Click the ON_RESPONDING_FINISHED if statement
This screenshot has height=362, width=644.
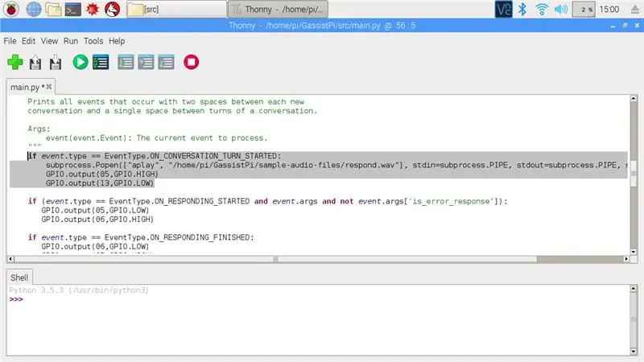click(x=141, y=237)
